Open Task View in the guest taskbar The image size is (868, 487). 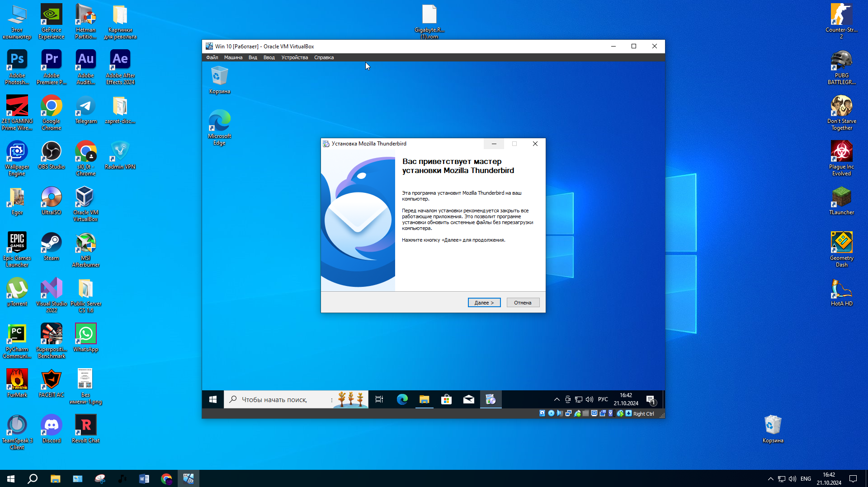379,399
